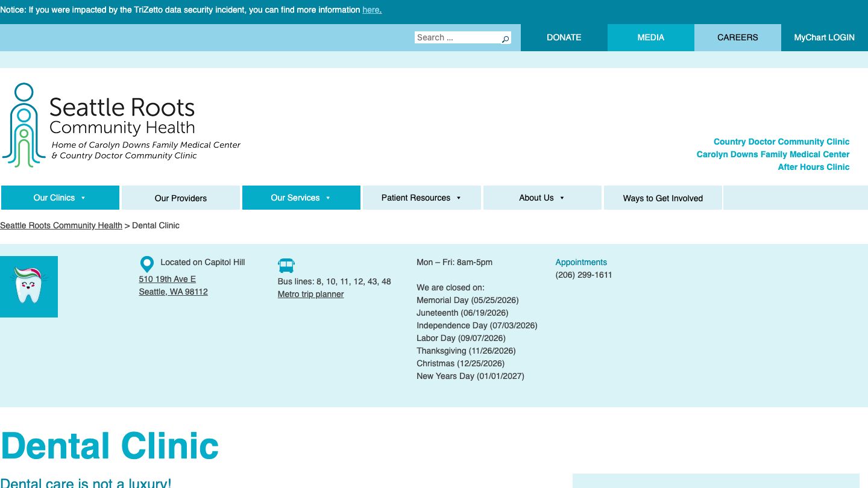This screenshot has height=488, width=868.
Task: Click the search magnifier icon
Action: click(505, 38)
